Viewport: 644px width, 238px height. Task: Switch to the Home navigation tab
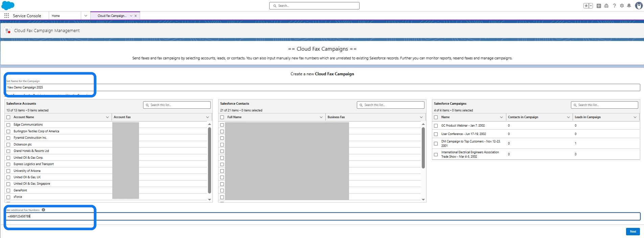click(x=56, y=16)
